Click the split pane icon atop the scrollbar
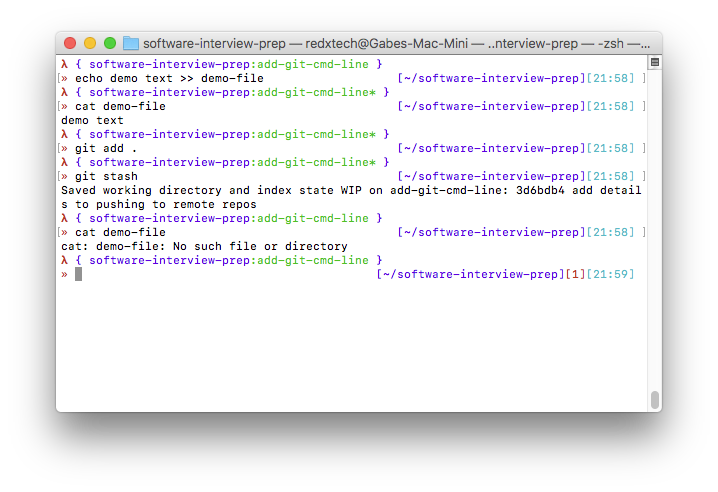 pyautogui.click(x=655, y=62)
